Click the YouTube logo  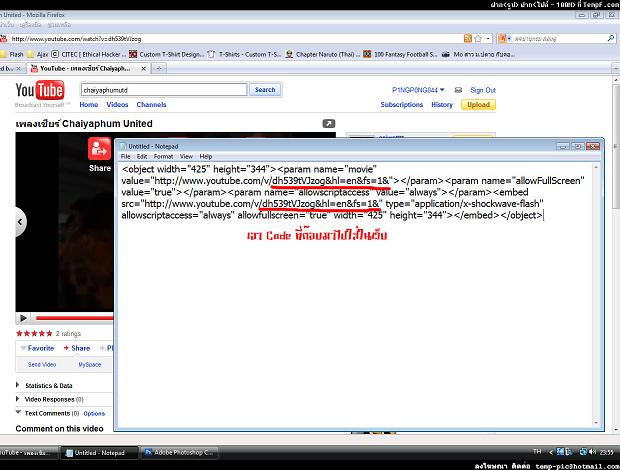[x=40, y=90]
